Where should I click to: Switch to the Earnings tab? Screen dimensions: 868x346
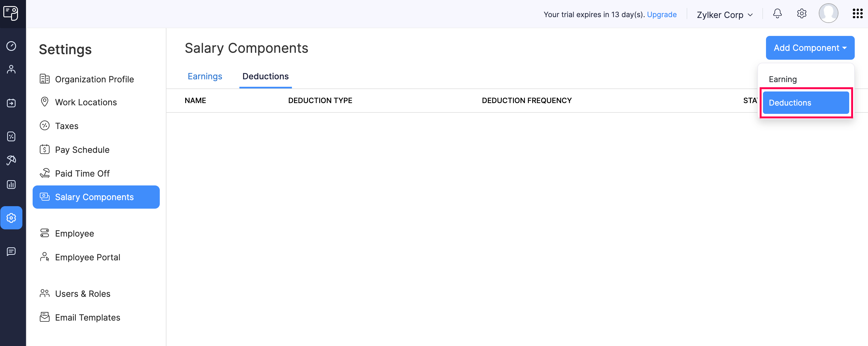click(x=205, y=76)
